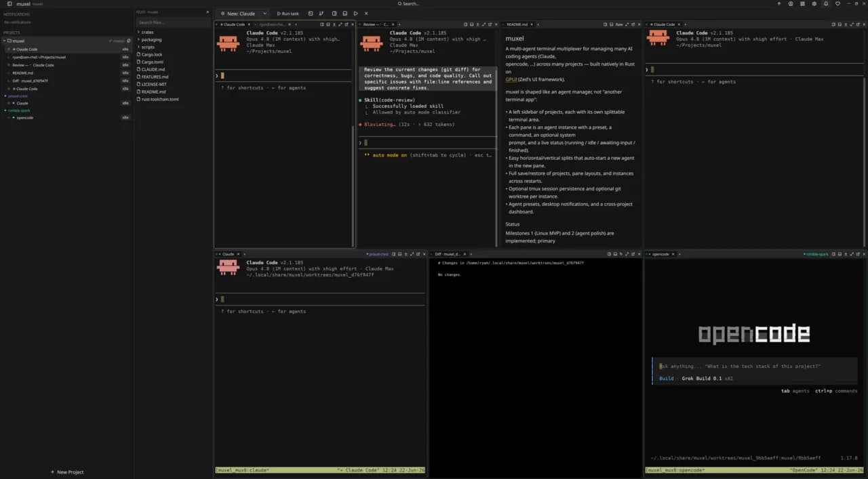Click the ctrl+p commands hint in opencode
The width and height of the screenshot is (868, 479).
tap(836, 391)
